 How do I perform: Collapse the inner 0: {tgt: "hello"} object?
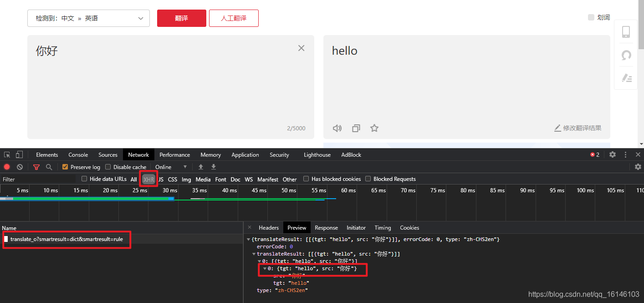point(265,268)
